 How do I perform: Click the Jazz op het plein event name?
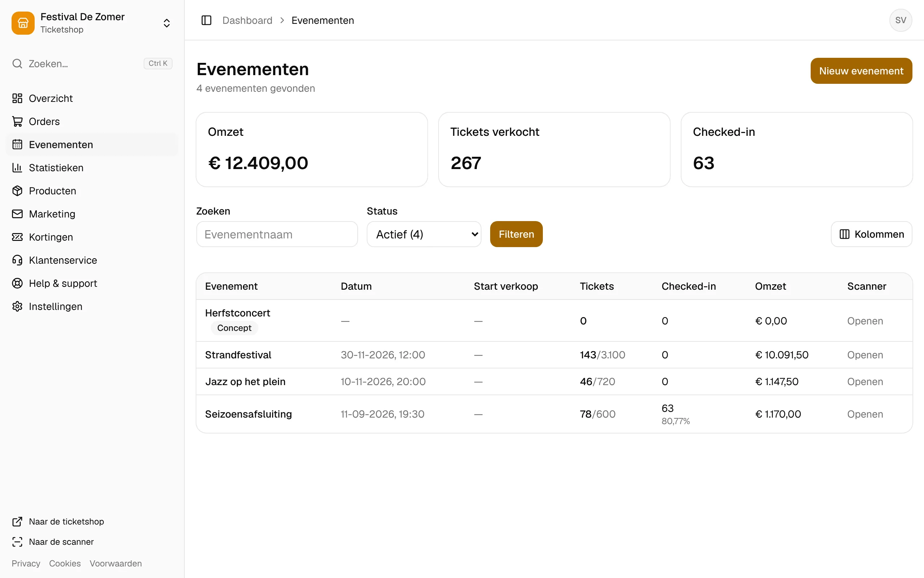tap(245, 381)
